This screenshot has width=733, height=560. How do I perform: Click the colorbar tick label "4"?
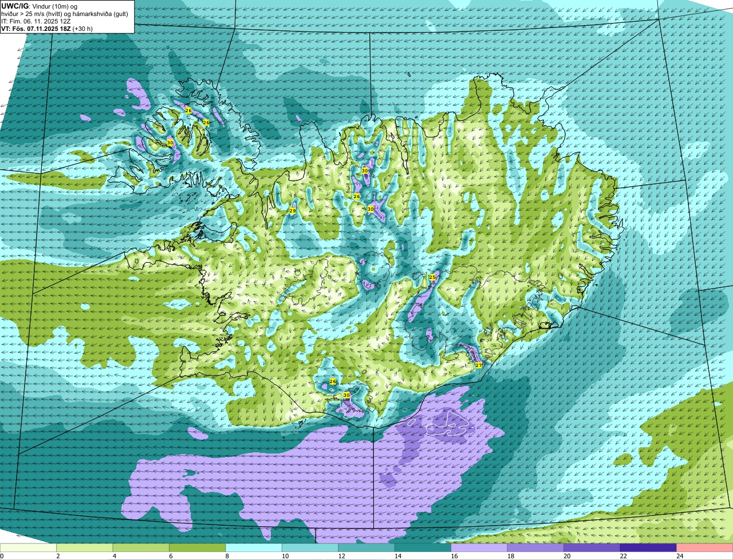tap(114, 556)
